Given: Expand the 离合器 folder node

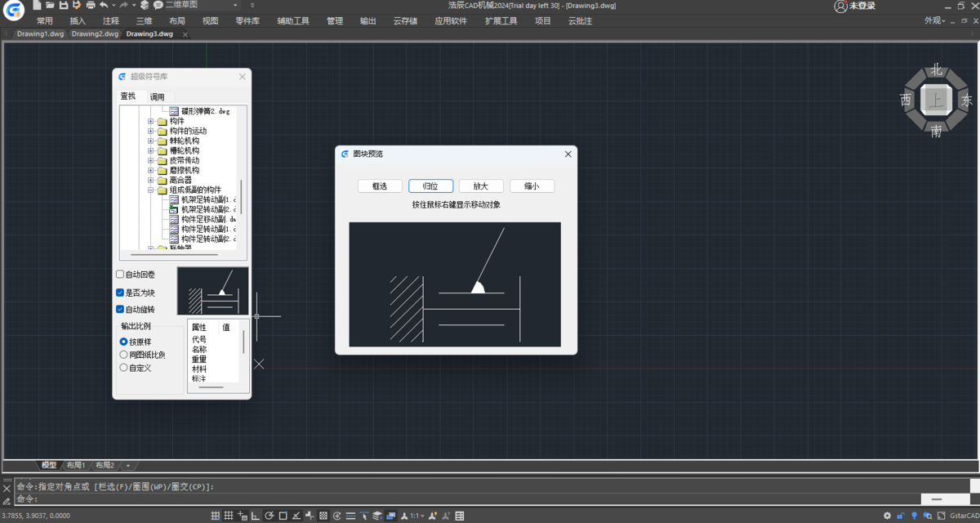Looking at the screenshot, I should pyautogui.click(x=151, y=180).
